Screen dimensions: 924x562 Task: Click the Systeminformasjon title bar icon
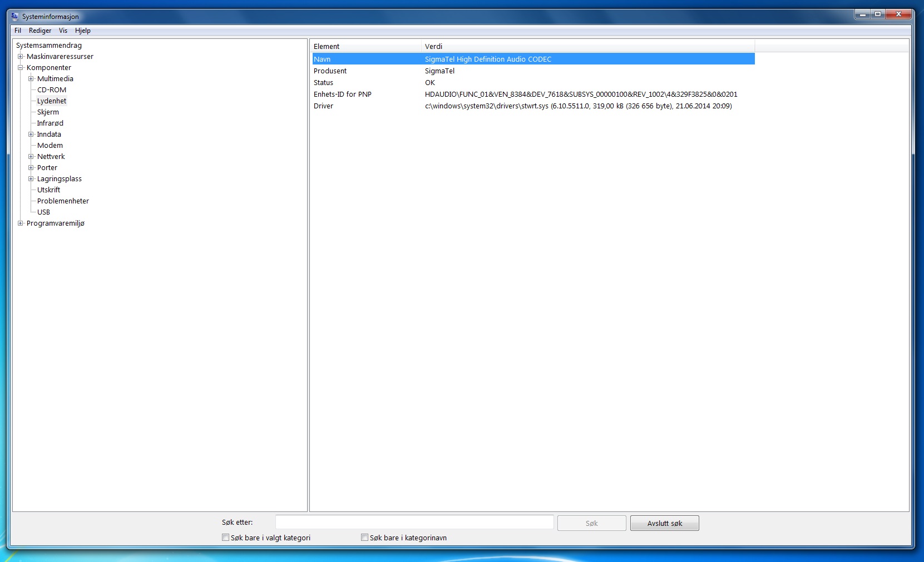tap(14, 16)
